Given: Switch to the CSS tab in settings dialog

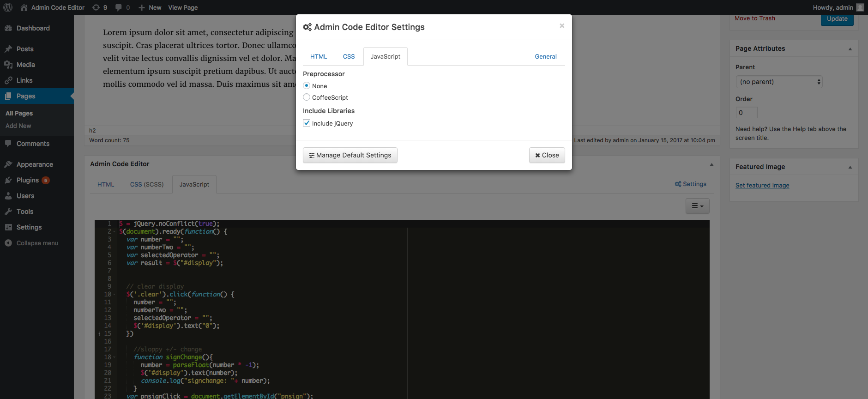Looking at the screenshot, I should (x=349, y=56).
